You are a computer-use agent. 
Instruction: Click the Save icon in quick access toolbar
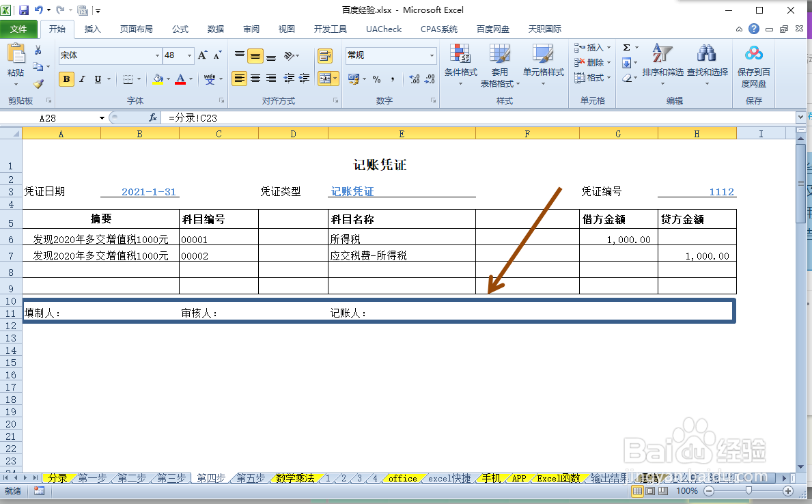[24, 10]
